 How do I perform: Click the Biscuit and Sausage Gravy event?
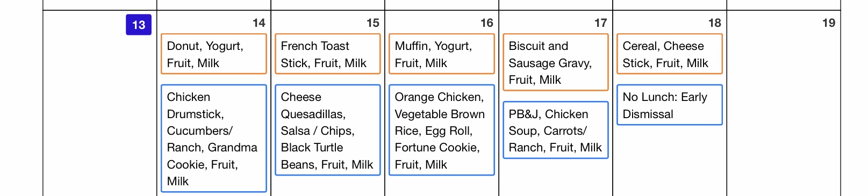pos(556,62)
